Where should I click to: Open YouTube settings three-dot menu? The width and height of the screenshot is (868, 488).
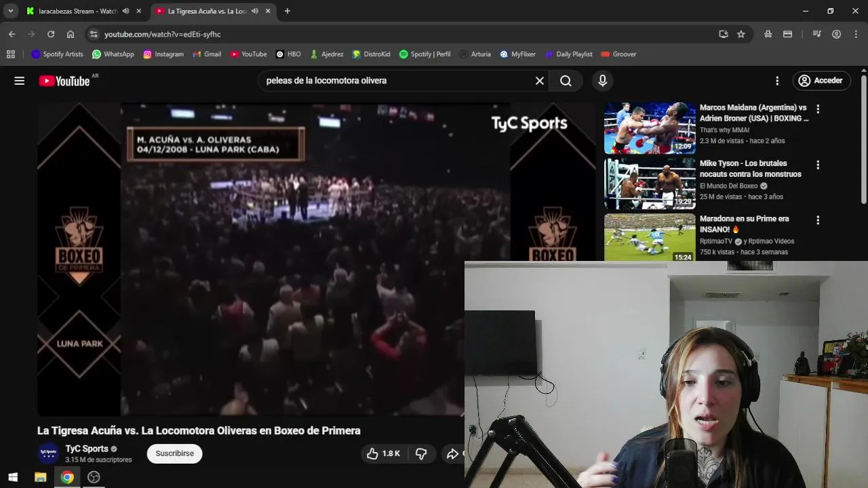click(x=777, y=81)
